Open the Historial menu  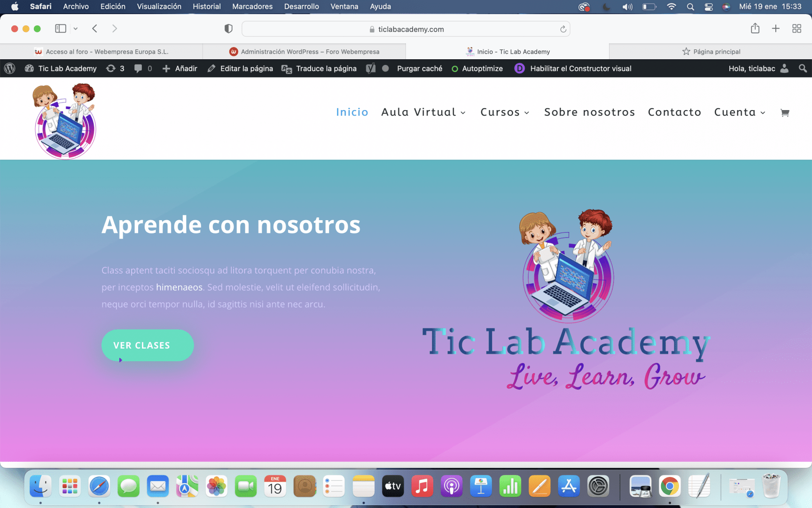[x=206, y=7]
